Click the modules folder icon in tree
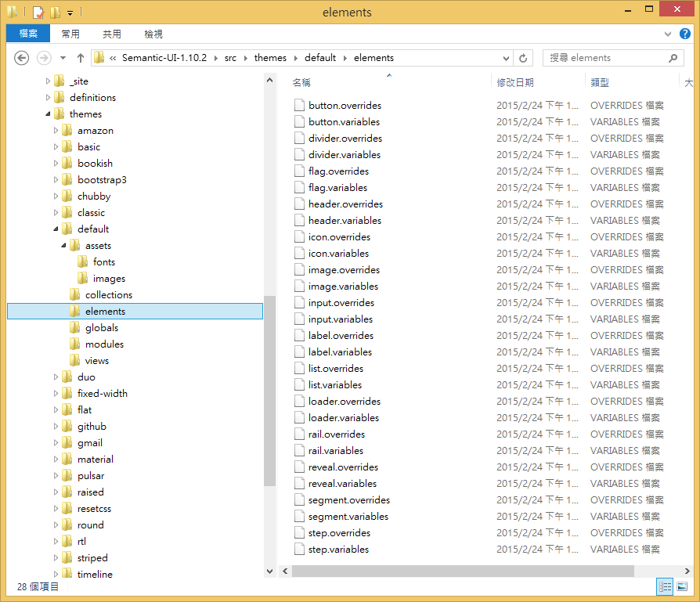This screenshot has height=602, width=700. (x=75, y=344)
